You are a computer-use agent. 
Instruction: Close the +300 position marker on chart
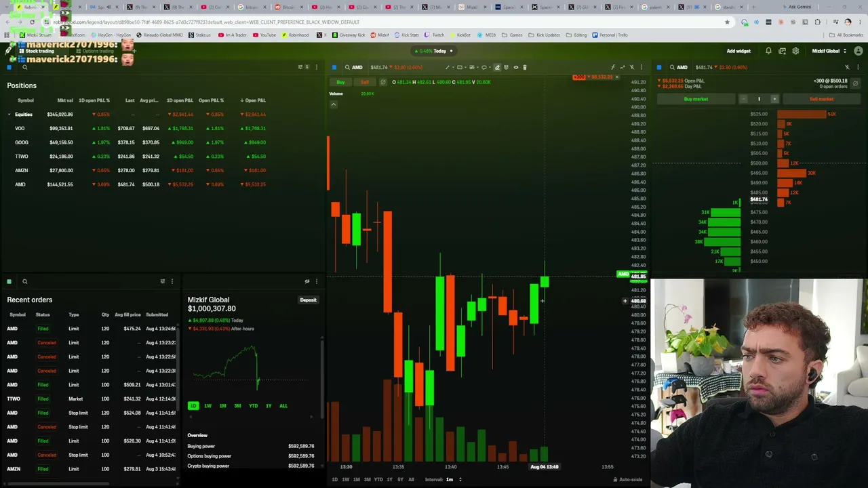pyautogui.click(x=616, y=77)
